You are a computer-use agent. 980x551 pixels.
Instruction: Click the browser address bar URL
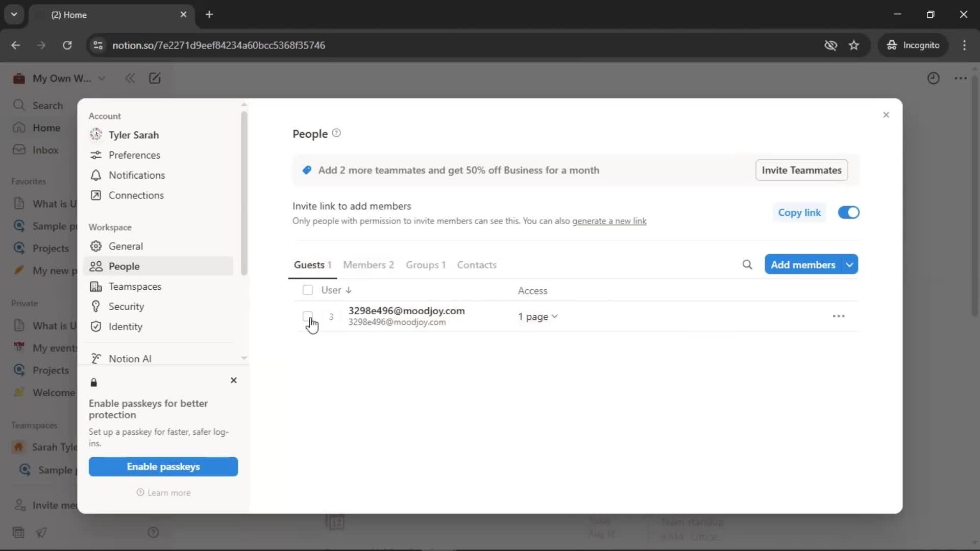218,45
